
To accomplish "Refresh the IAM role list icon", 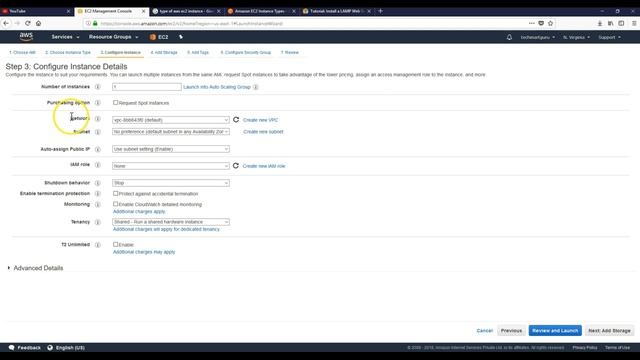I will coord(236,166).
